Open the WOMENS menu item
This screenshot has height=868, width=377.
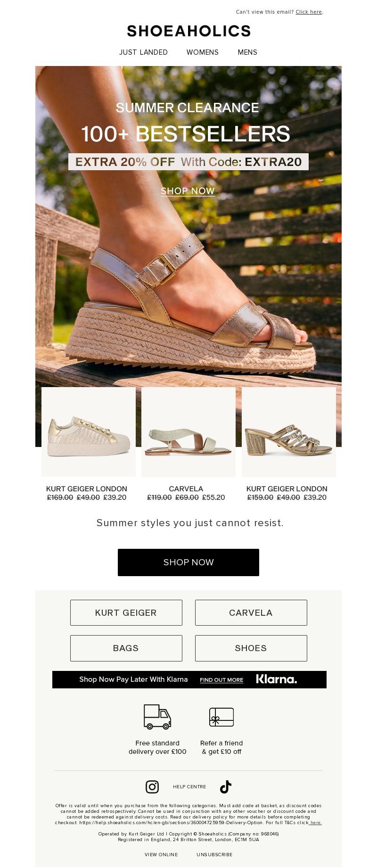[x=203, y=52]
